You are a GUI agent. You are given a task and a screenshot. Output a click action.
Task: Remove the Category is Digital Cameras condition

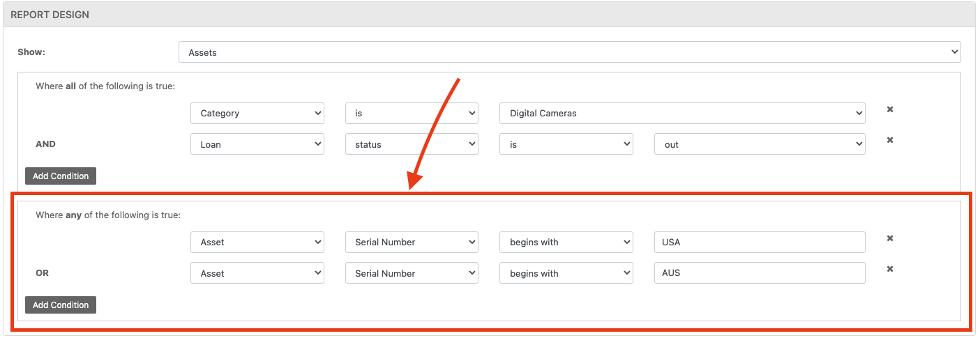point(890,109)
